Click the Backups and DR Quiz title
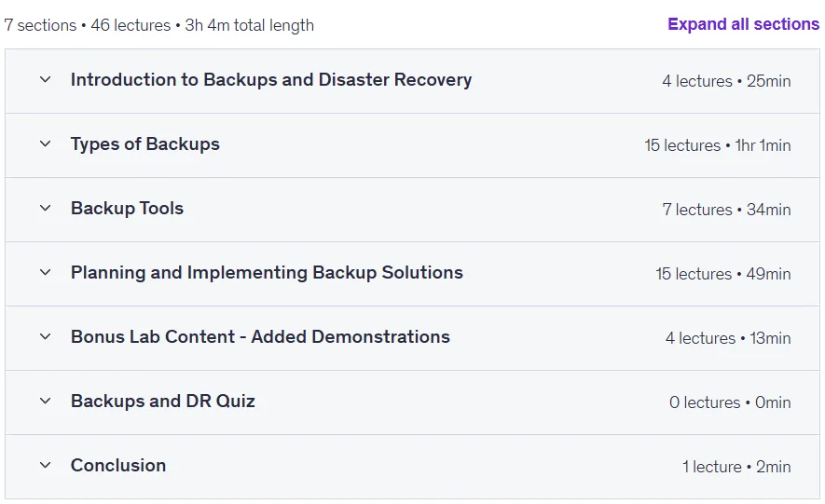Image resolution: width=825 pixels, height=504 pixels. pos(163,401)
